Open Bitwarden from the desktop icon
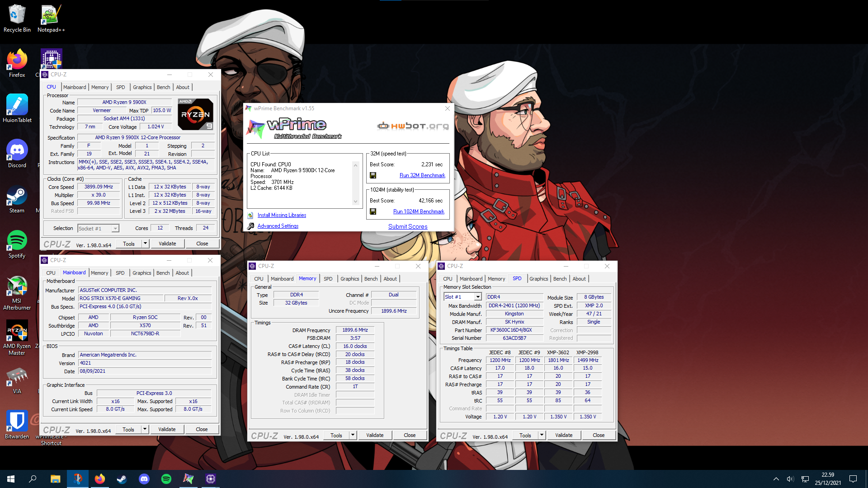 [17, 425]
